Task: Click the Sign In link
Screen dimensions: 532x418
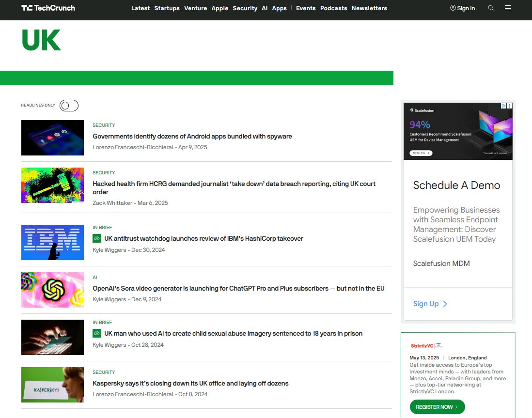Action: pyautogui.click(x=466, y=8)
